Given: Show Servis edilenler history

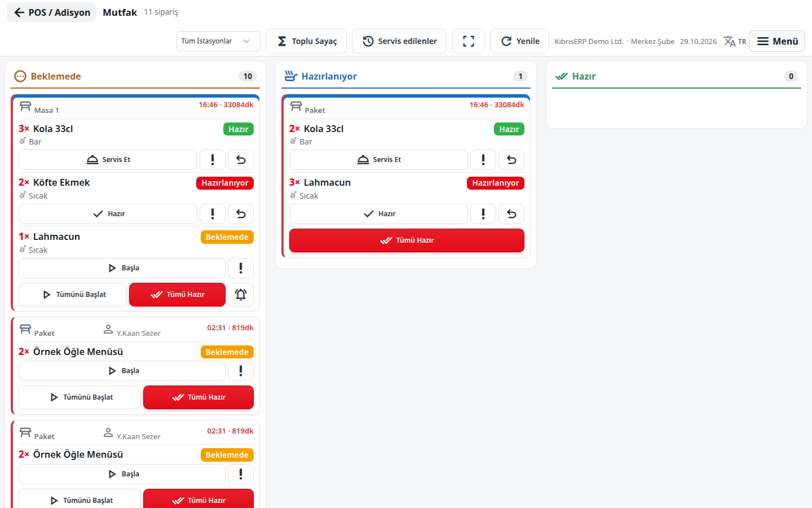Looking at the screenshot, I should (x=399, y=41).
